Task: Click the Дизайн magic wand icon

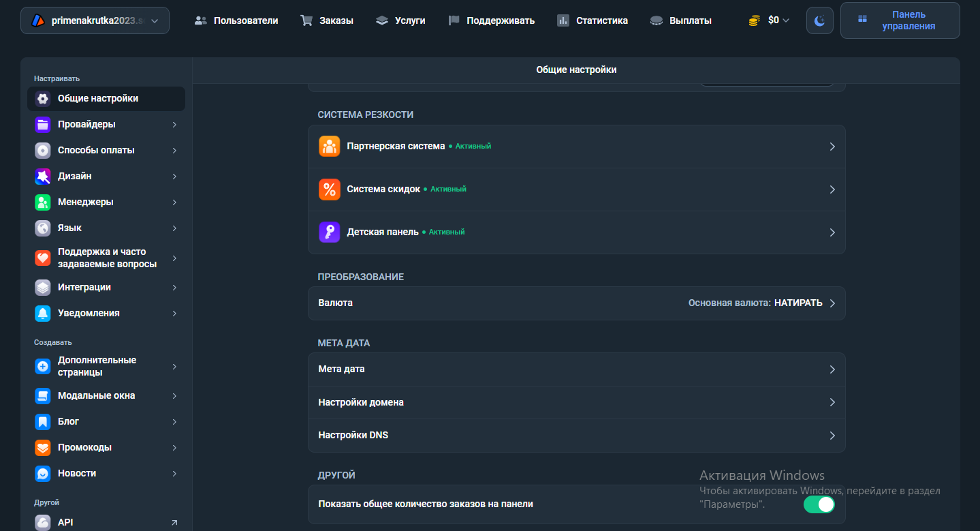Action: tap(43, 177)
